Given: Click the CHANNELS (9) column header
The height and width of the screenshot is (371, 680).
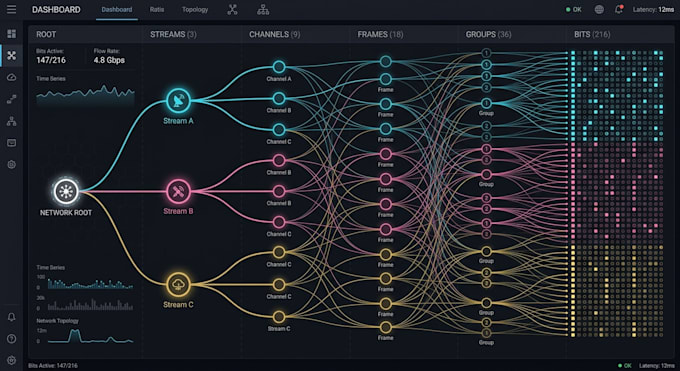Looking at the screenshot, I should pyautogui.click(x=274, y=34).
